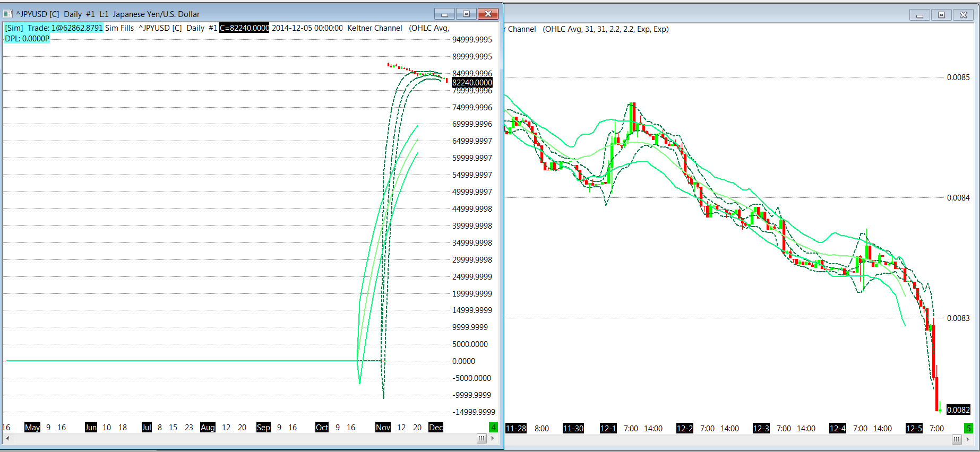Click the 64999.9997 price axis label
This screenshot has height=452, width=980.
pos(472,141)
